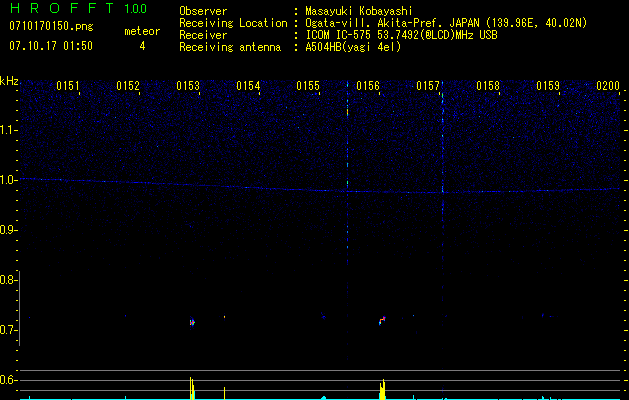The width and height of the screenshot is (629, 400).
Task: Click the 0158 time marker
Action: pos(488,86)
